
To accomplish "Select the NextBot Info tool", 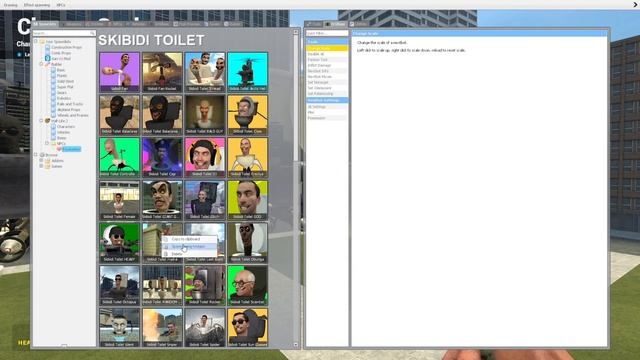I will pyautogui.click(x=327, y=71).
